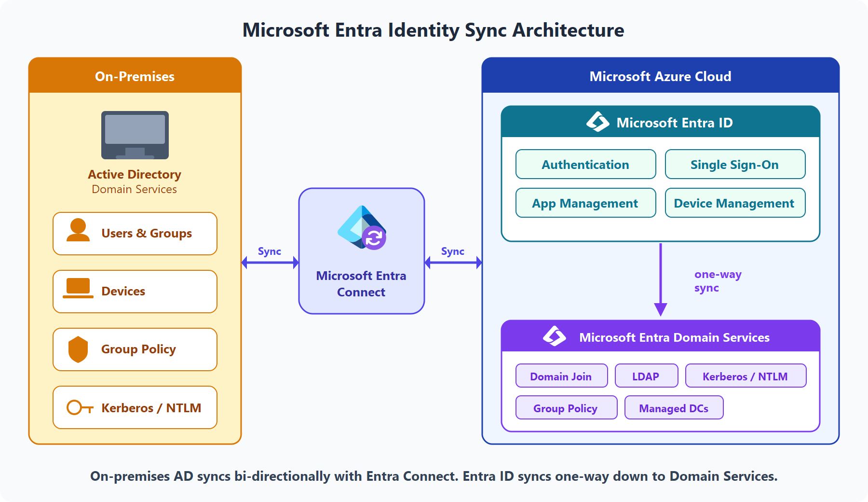The height and width of the screenshot is (502, 868).
Task: Click the Single Sign-On capability box
Action: pyautogui.click(x=735, y=164)
